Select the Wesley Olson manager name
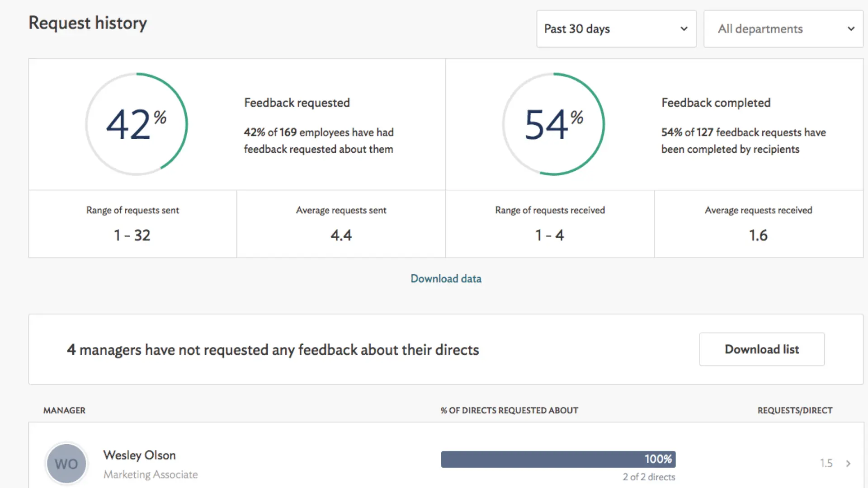 (x=139, y=455)
